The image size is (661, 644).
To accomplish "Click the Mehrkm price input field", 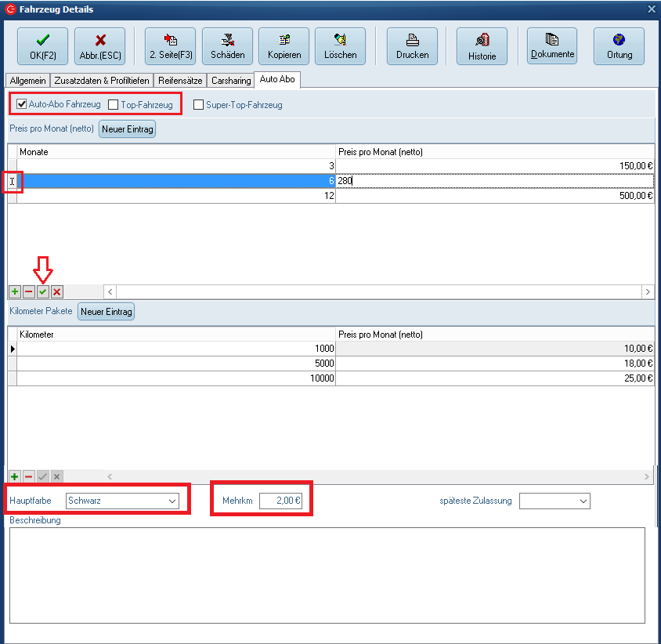I will tap(281, 501).
